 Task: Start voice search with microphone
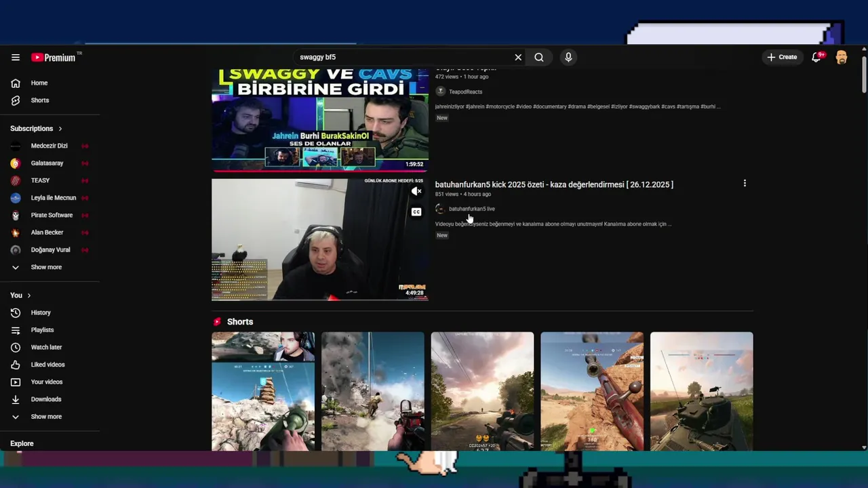[568, 57]
